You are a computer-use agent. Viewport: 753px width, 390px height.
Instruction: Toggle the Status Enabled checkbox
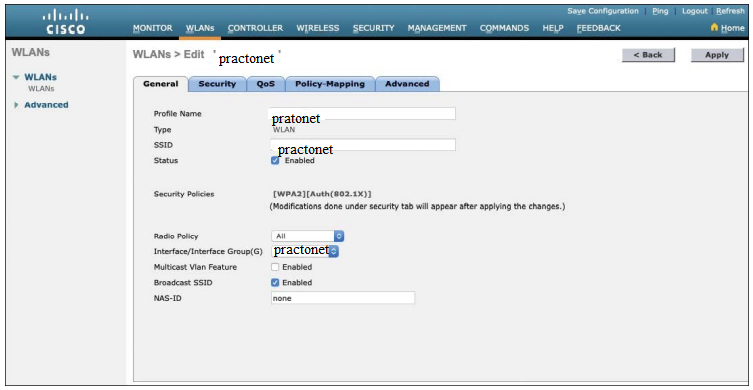click(x=275, y=160)
